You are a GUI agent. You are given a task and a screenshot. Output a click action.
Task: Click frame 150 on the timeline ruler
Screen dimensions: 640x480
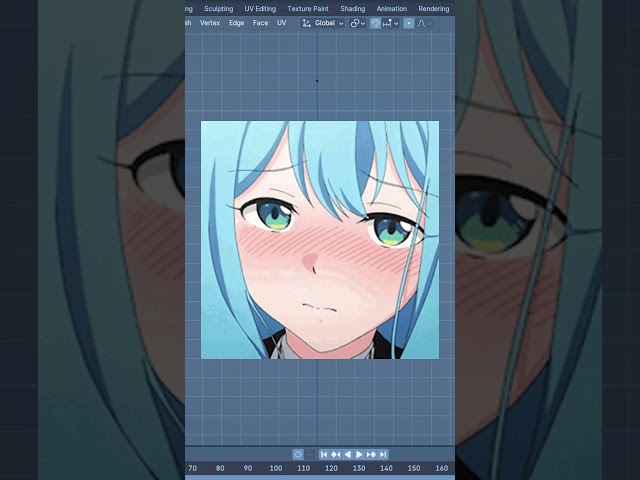coord(414,468)
